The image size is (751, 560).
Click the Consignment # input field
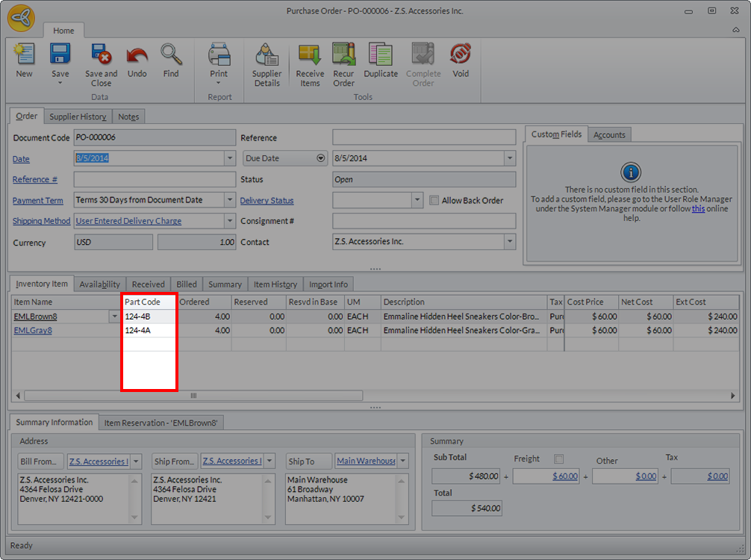[x=423, y=221]
